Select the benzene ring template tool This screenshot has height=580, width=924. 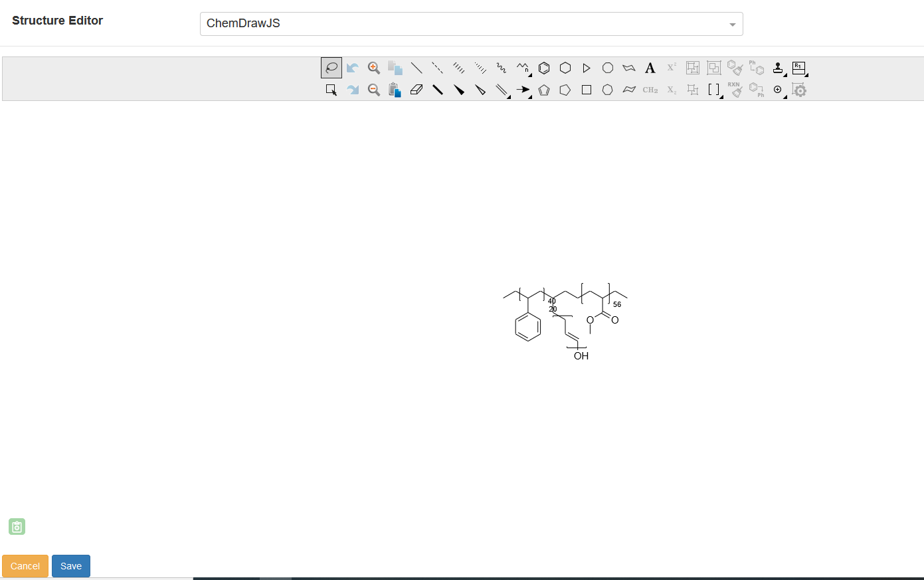point(543,67)
